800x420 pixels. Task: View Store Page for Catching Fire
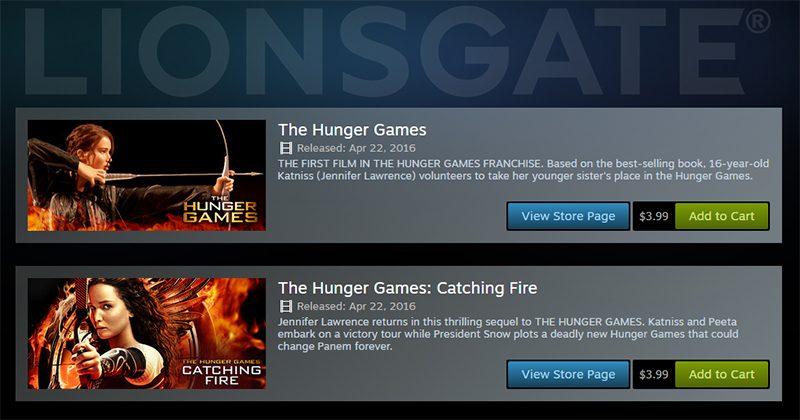coord(568,374)
